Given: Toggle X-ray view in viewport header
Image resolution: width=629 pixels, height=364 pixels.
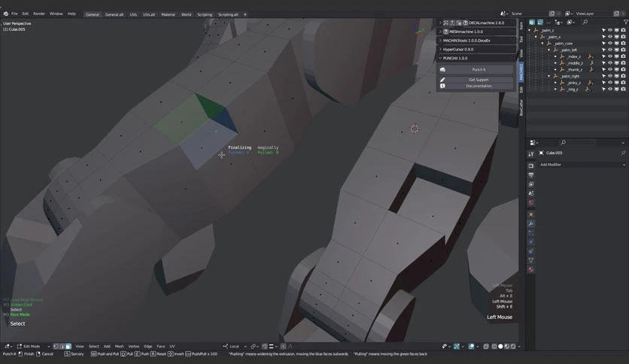Looking at the screenshot, I should tap(486, 347).
